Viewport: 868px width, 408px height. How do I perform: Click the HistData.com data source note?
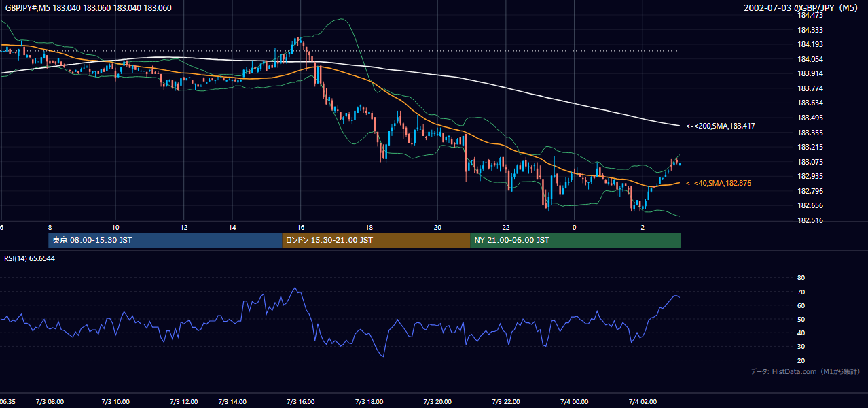pos(806,371)
